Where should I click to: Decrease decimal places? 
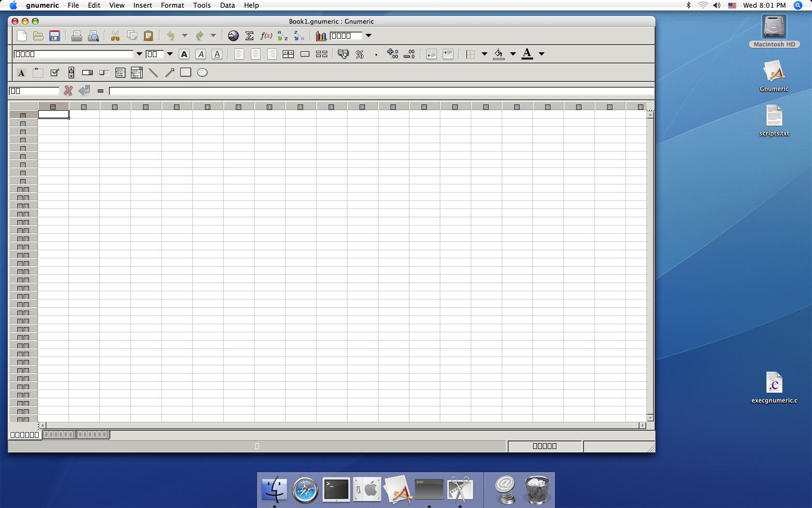click(409, 54)
